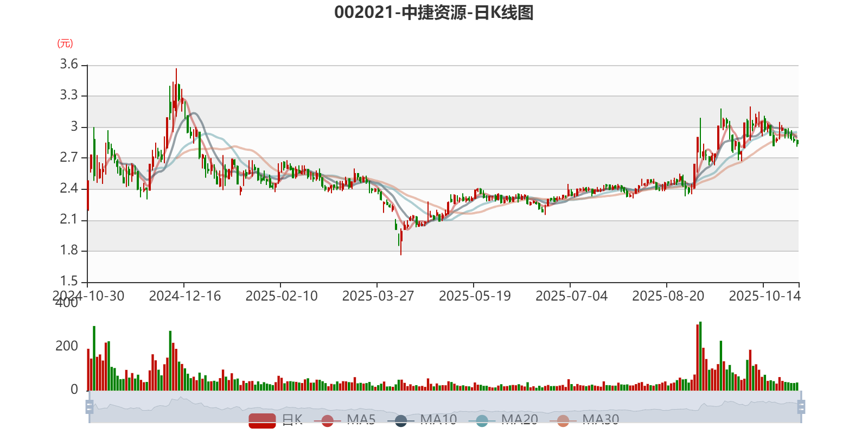Hide the MA30 moving average line

(x=584, y=420)
